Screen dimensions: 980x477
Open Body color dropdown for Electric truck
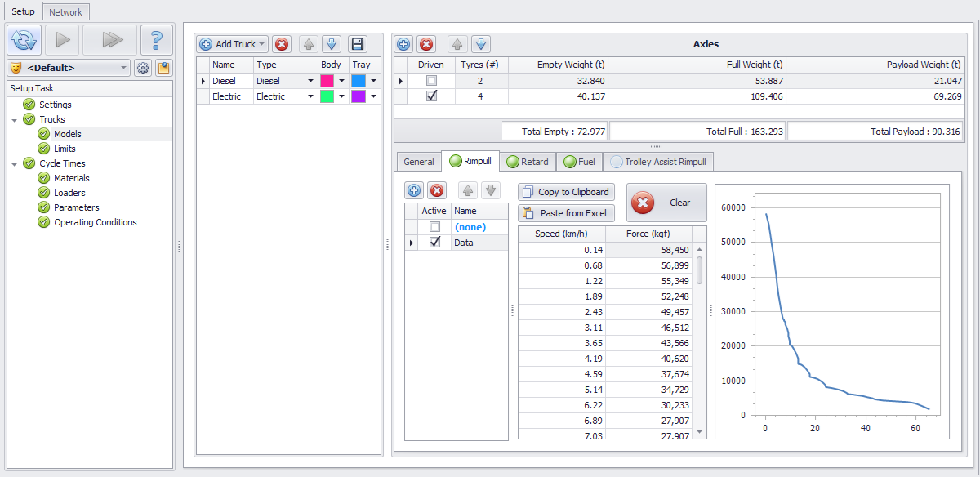pyautogui.click(x=341, y=96)
